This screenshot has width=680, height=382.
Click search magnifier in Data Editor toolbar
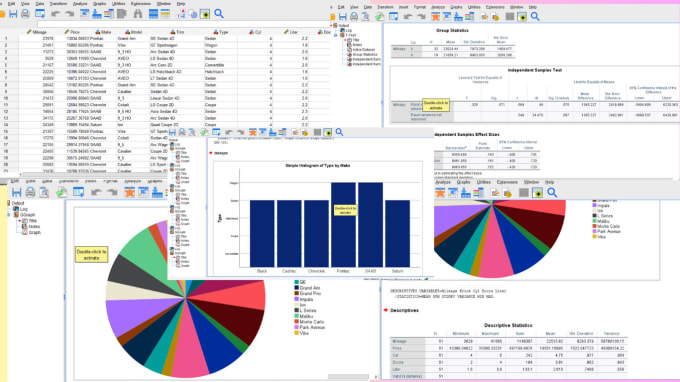(219, 14)
